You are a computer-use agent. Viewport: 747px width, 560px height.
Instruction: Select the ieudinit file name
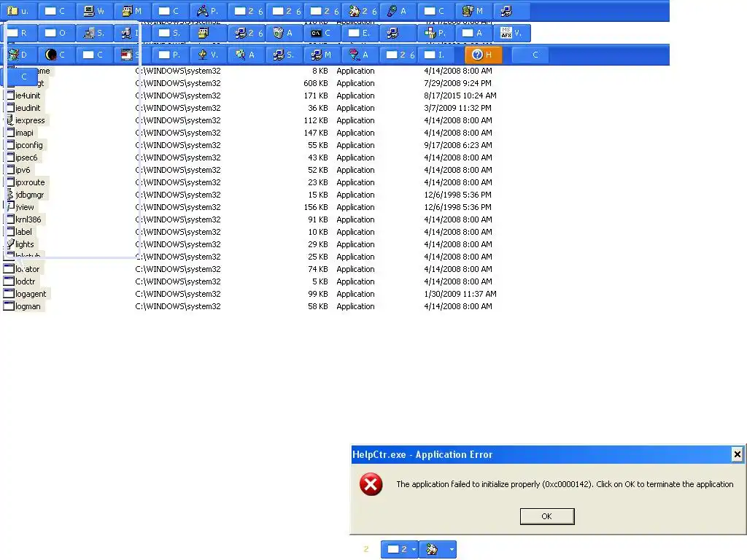pos(28,108)
